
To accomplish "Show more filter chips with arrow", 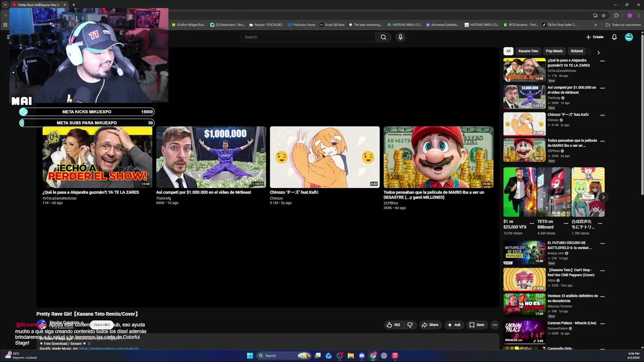I will pyautogui.click(x=598, y=52).
